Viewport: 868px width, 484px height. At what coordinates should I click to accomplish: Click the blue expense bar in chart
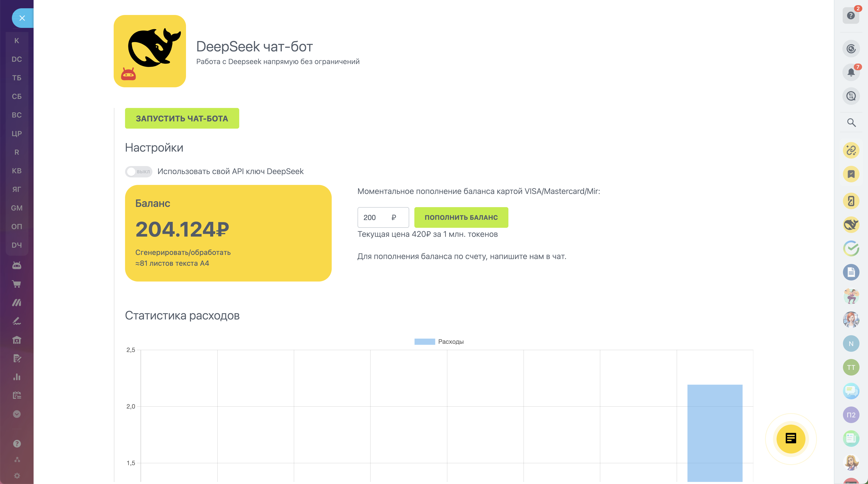(715, 433)
